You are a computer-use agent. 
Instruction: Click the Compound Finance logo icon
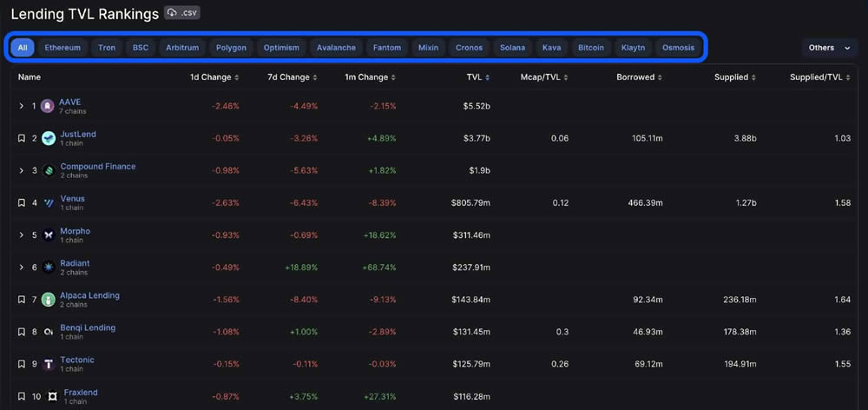coord(48,170)
